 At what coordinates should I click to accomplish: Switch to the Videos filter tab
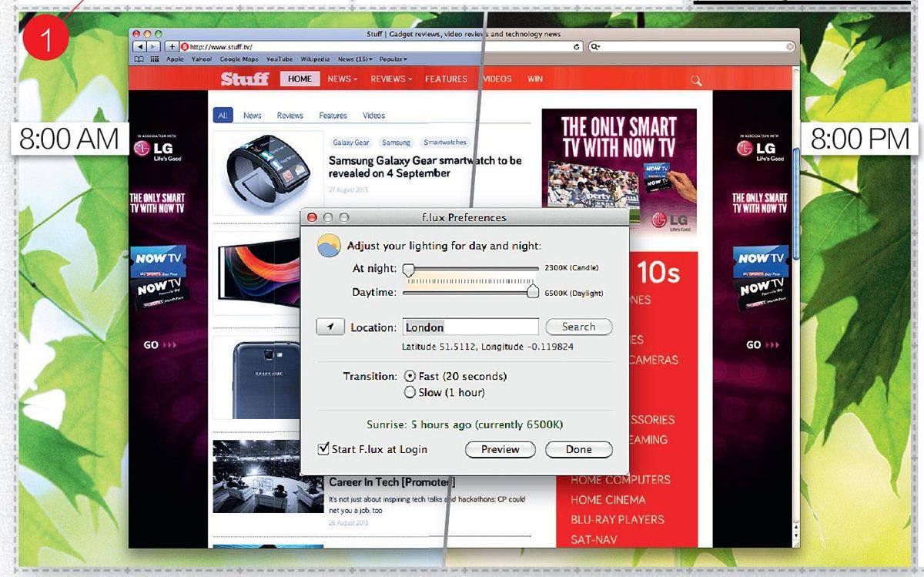374,116
